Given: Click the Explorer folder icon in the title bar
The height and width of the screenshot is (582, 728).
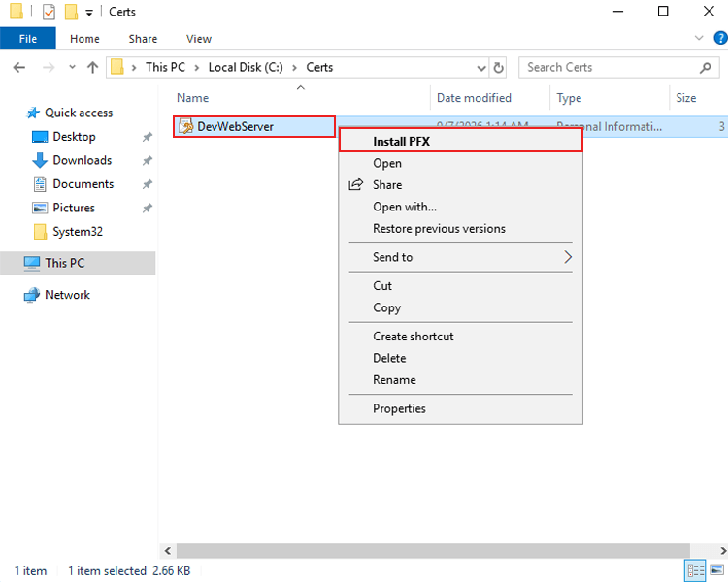Looking at the screenshot, I should [x=17, y=11].
